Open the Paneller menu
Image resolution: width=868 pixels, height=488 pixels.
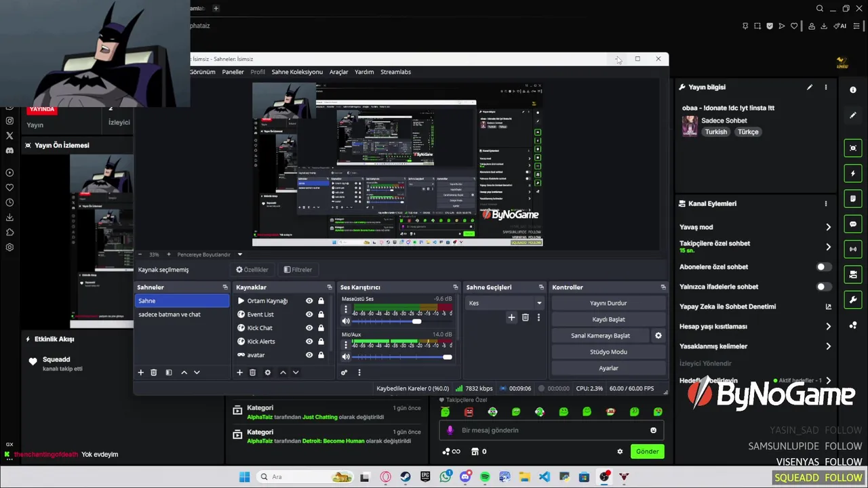233,72
